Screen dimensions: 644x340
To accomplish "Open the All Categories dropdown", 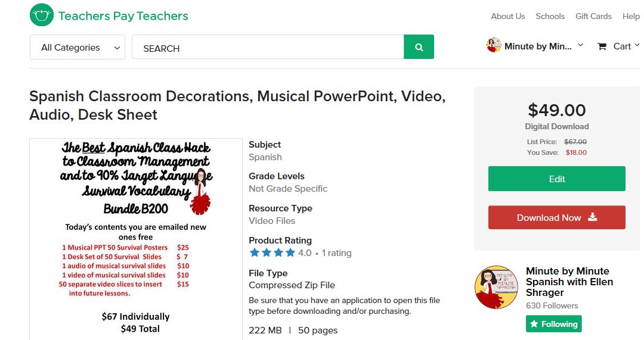I will [x=78, y=48].
